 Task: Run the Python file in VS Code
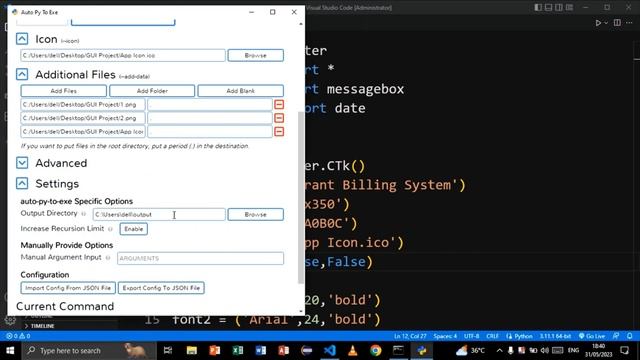(598, 23)
